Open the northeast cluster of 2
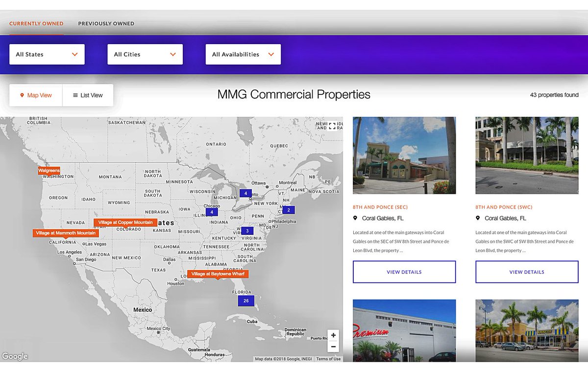Viewport: 588px width, 373px height. pos(289,210)
